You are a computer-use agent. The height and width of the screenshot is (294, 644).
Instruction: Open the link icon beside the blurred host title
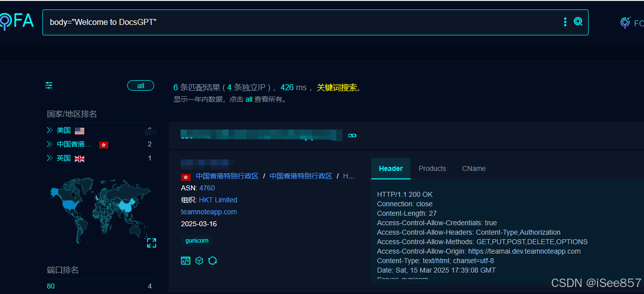352,135
